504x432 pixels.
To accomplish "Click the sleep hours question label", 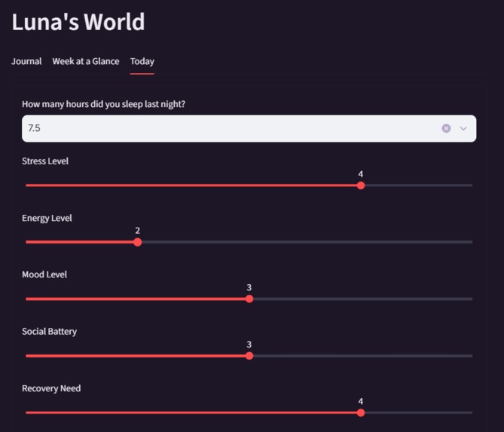I will [x=103, y=104].
